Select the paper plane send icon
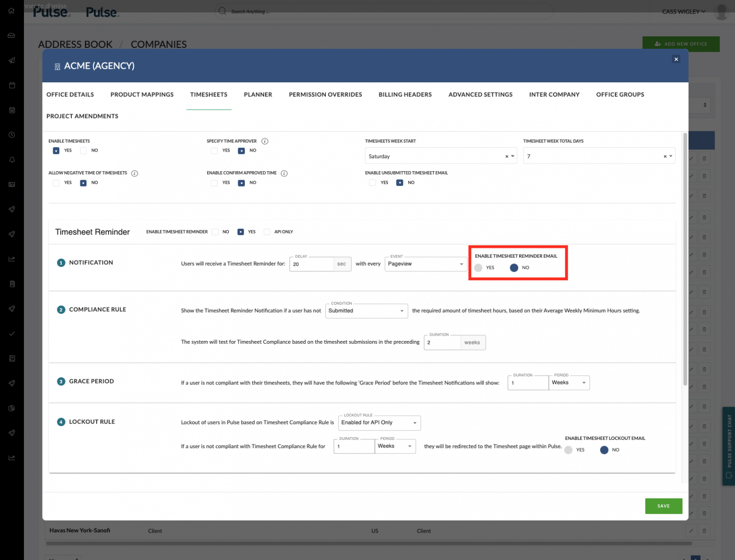The height and width of the screenshot is (560, 735). pyautogui.click(x=11, y=60)
